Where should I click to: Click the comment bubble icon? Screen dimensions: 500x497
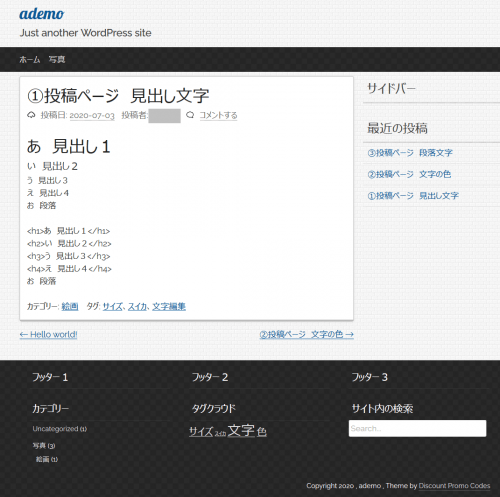(190, 115)
